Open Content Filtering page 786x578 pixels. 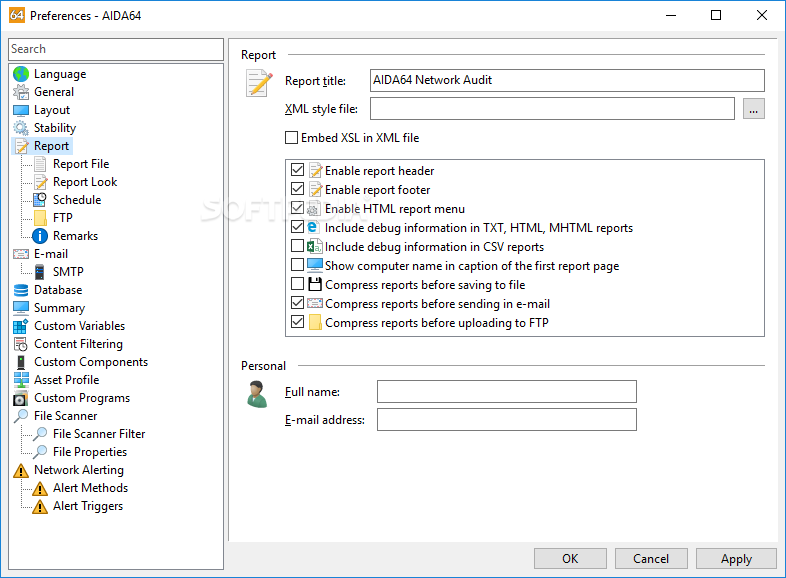pos(78,344)
